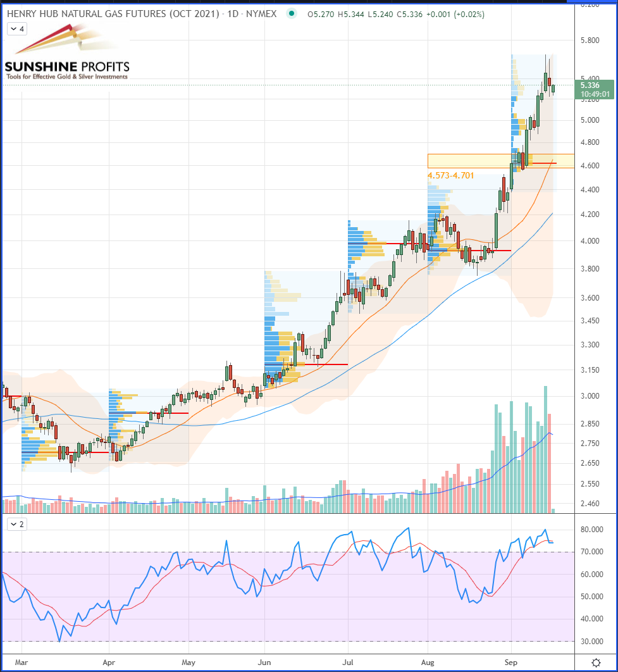Screen dimensions: 618x672
Task: Click the Mar label on time axis
Action: click(x=22, y=662)
